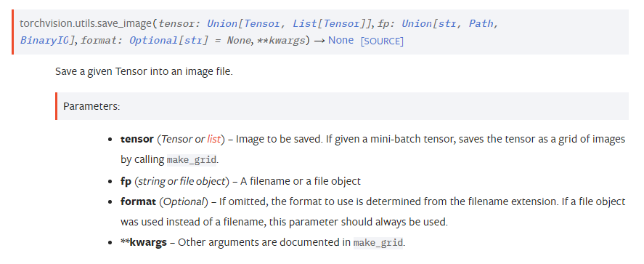Open the [SOURCE] link for save_image
The width and height of the screenshot is (644, 264).
pos(382,41)
